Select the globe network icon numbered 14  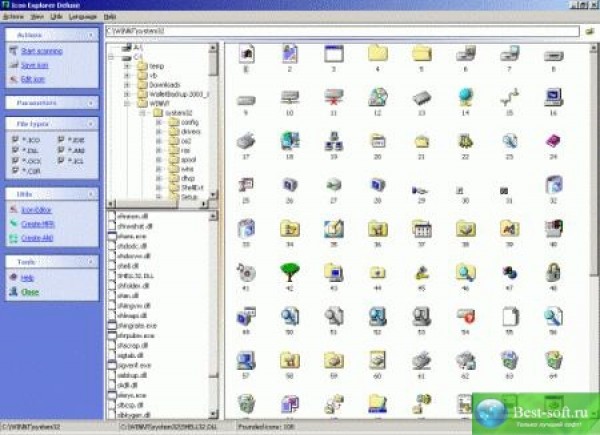(x=466, y=97)
